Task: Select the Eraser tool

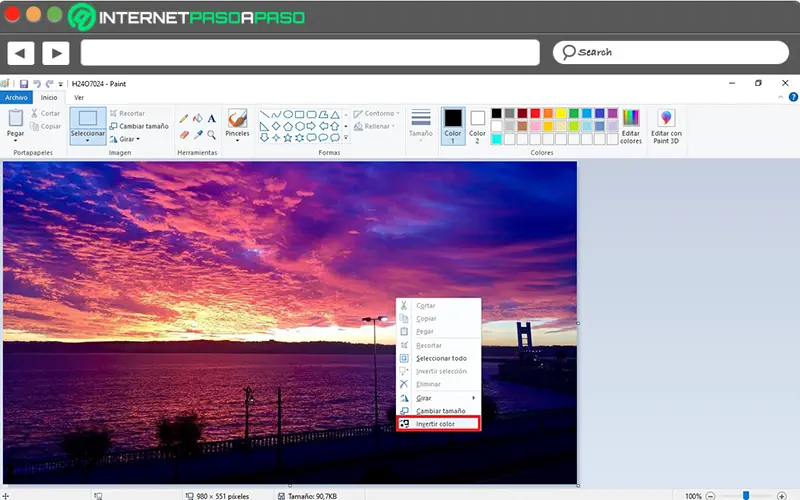Action: coord(184,135)
